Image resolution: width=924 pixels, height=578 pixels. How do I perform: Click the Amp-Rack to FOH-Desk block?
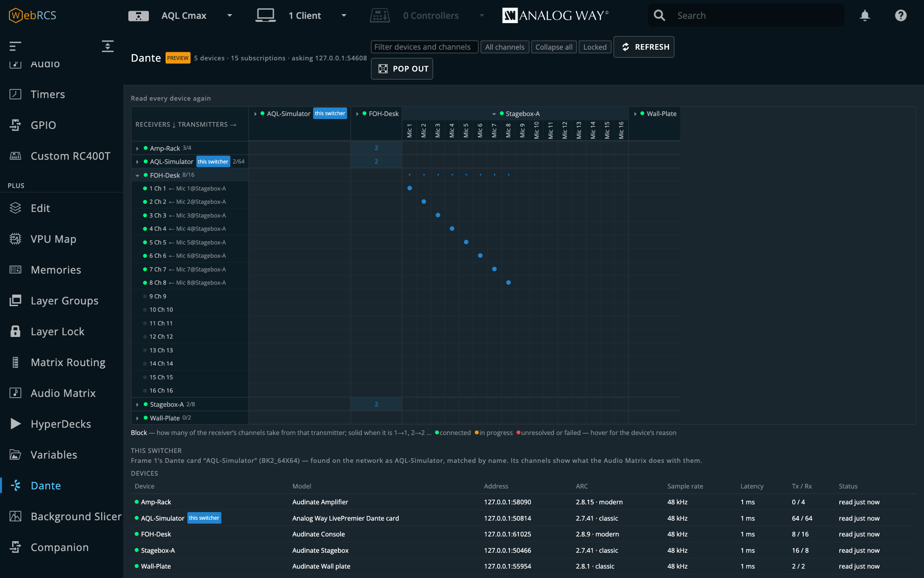coord(376,148)
